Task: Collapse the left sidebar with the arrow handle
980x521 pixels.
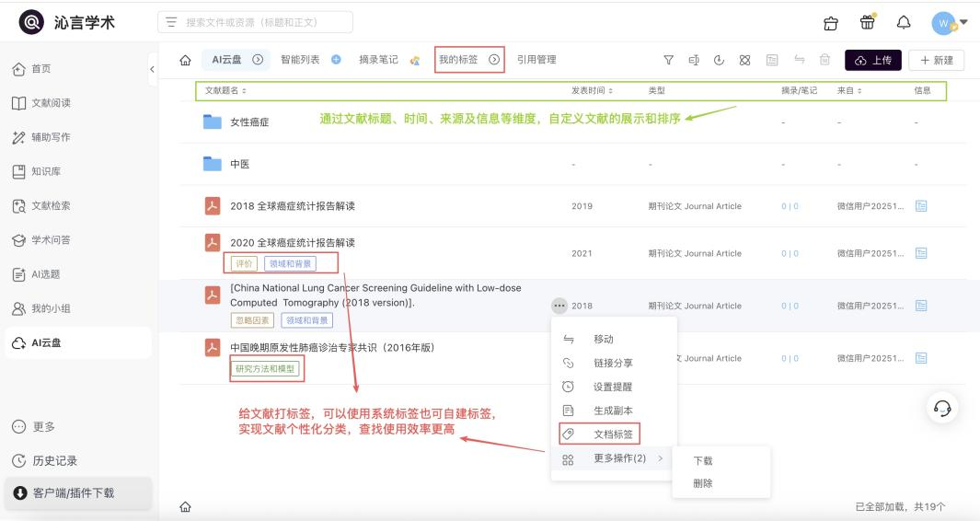Action: pos(152,70)
